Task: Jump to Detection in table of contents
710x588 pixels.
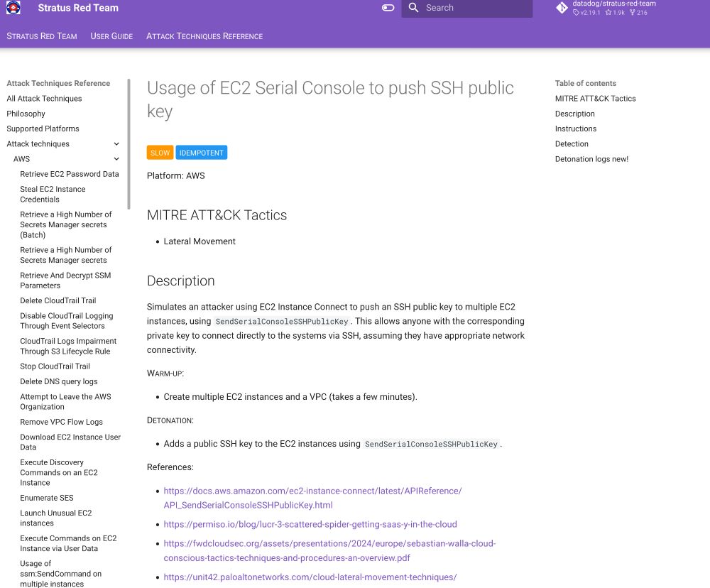Action: (572, 144)
